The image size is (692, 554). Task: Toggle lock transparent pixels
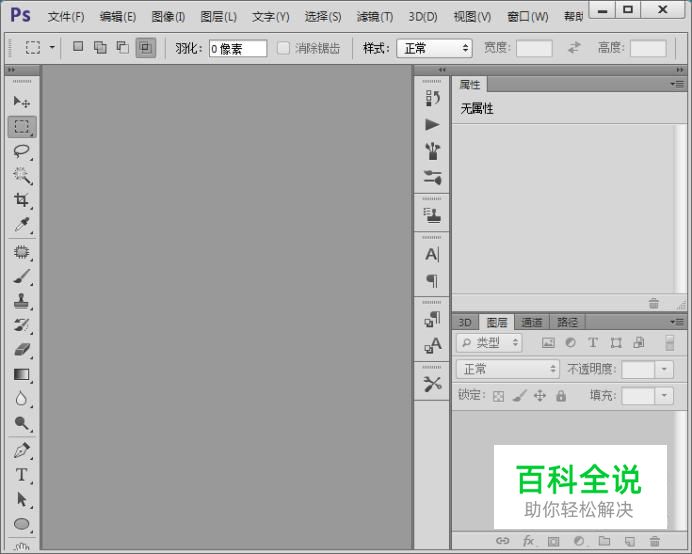click(498, 396)
